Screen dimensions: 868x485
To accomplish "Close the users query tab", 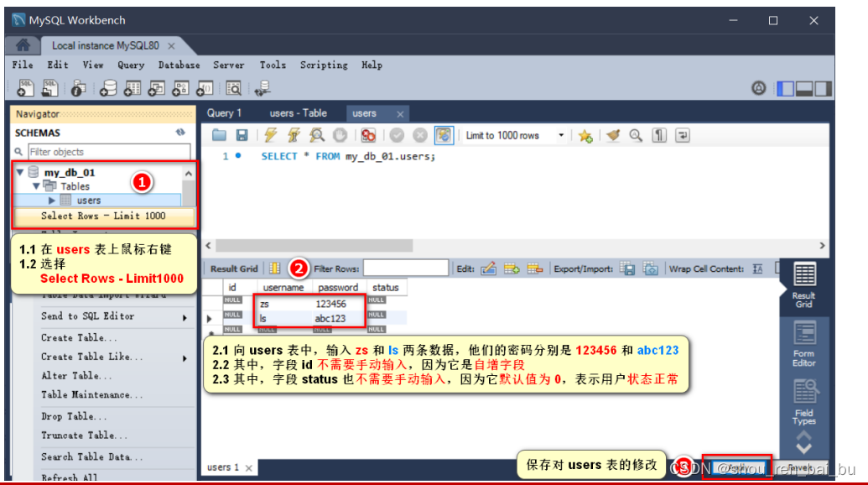I will pyautogui.click(x=400, y=114).
